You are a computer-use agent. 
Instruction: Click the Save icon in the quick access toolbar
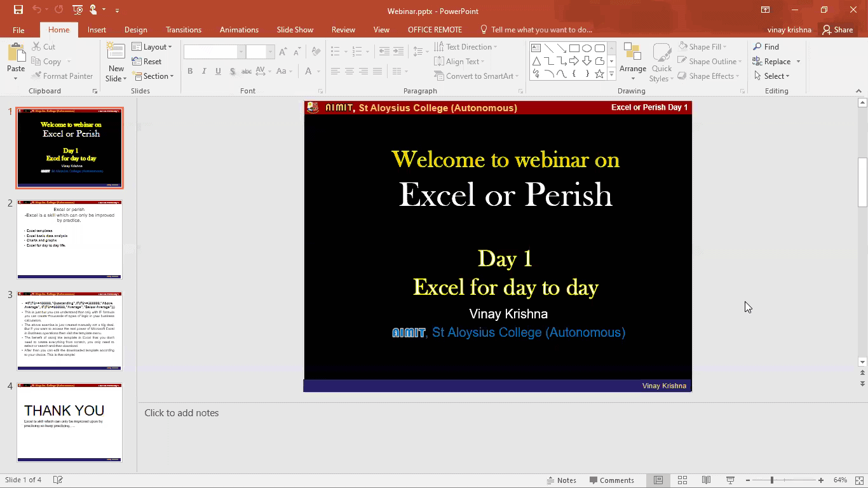pos(18,10)
